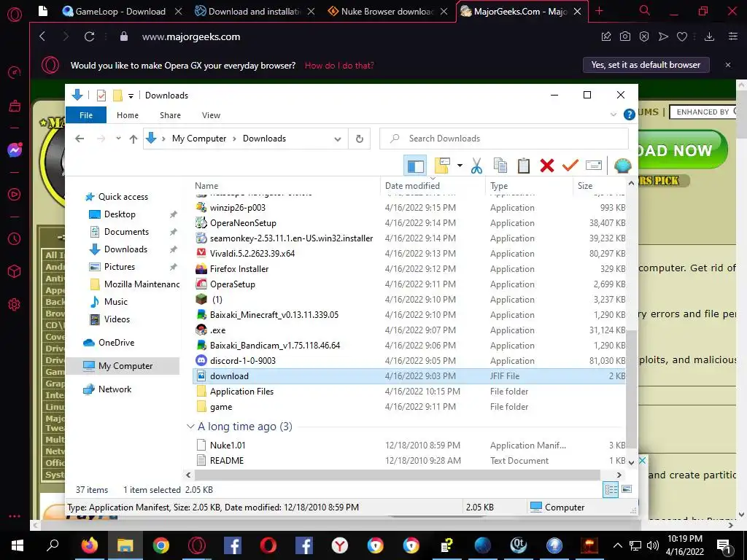Switch to large thumbnails view toggle

[627, 489]
